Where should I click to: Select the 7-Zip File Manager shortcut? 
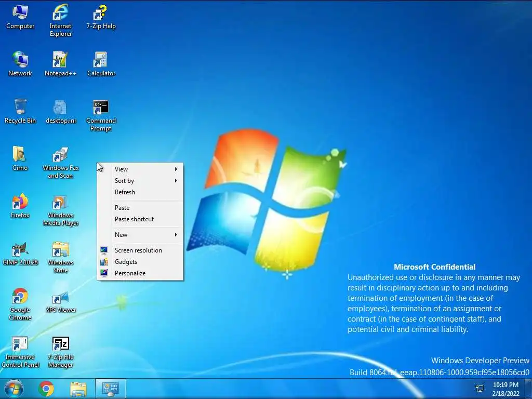pos(60,352)
